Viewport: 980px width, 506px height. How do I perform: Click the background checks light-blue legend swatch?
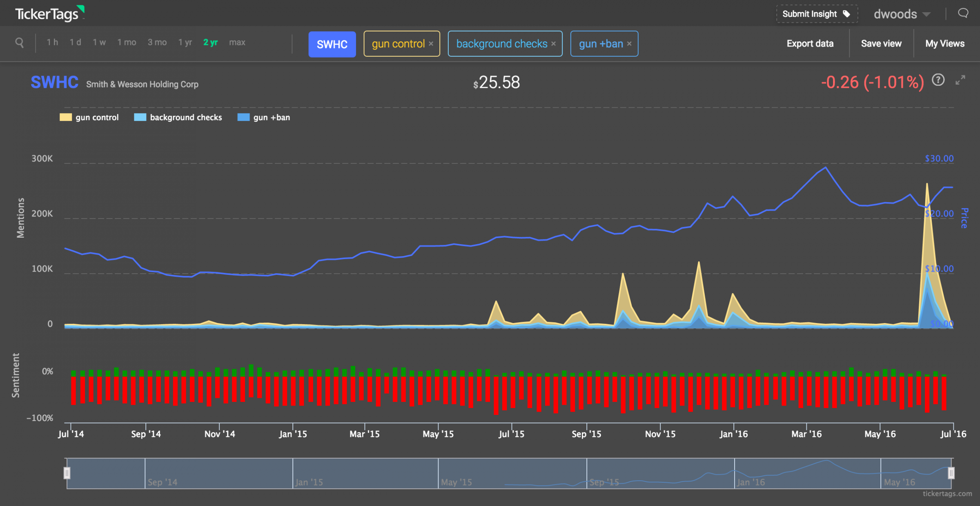[x=140, y=117]
